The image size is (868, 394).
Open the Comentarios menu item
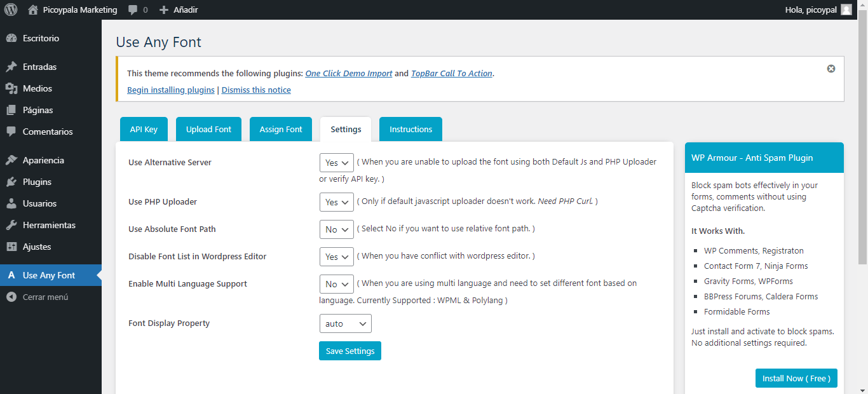[51, 132]
